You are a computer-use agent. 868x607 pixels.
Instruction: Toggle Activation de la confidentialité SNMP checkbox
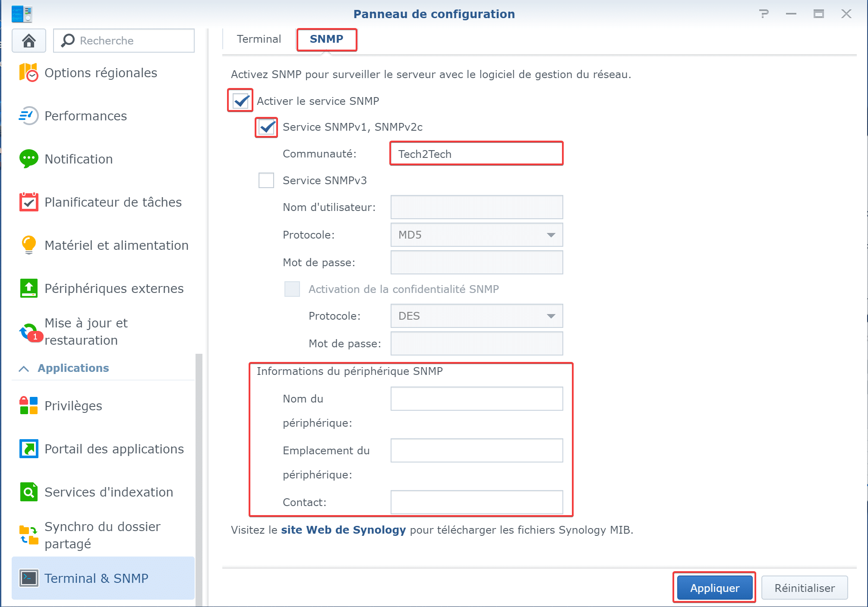pos(292,289)
